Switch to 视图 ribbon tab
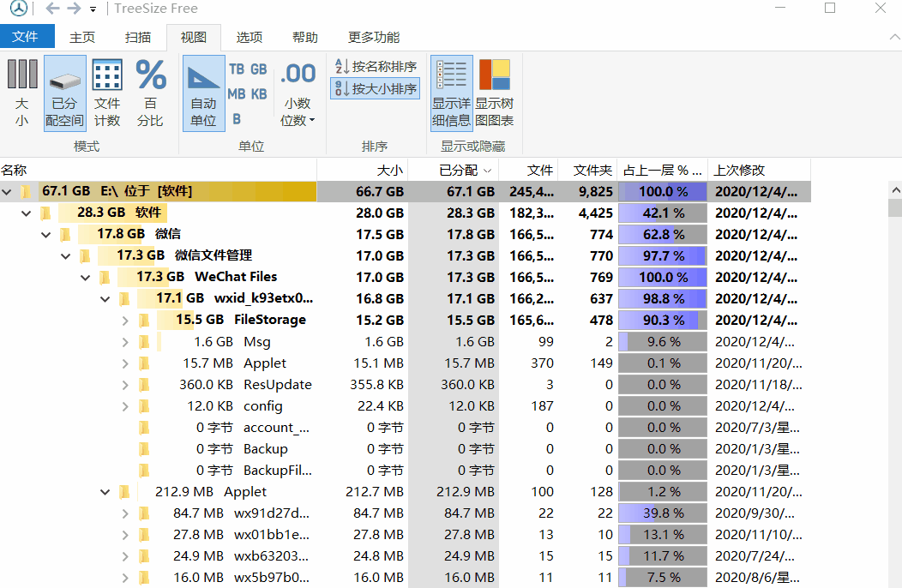 (x=193, y=38)
